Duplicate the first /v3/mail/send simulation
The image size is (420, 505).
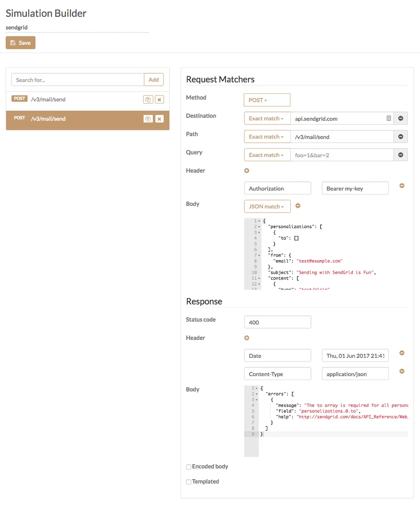pos(148,99)
